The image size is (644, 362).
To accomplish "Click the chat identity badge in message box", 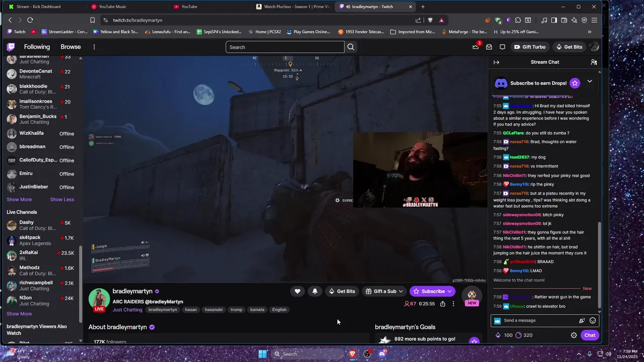I will (498, 321).
